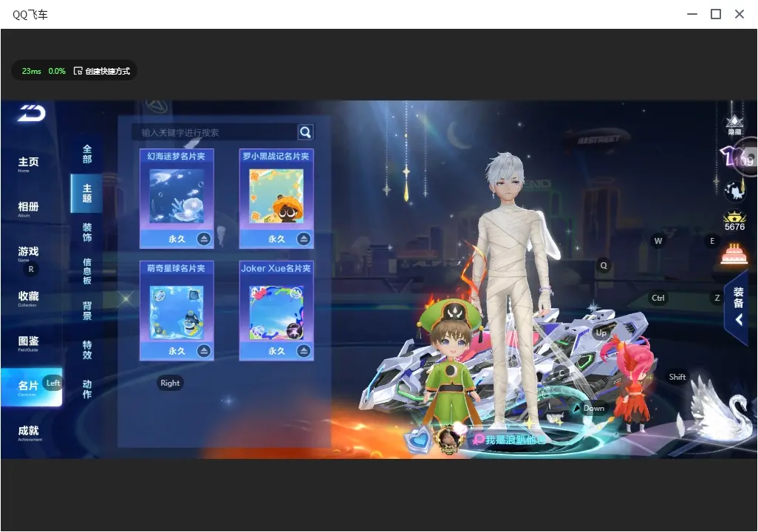Click the R key overlay under 游戏
The image size is (758, 532).
(x=31, y=270)
